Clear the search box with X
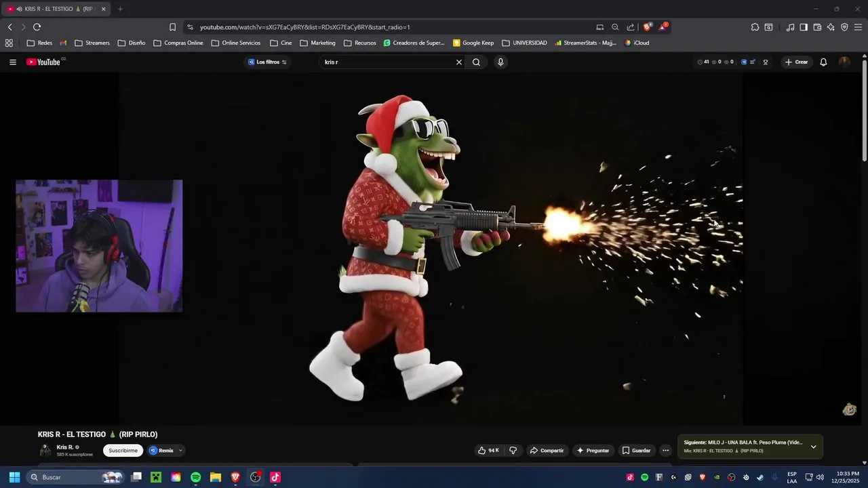Viewport: 868px width, 488px height. [x=458, y=62]
